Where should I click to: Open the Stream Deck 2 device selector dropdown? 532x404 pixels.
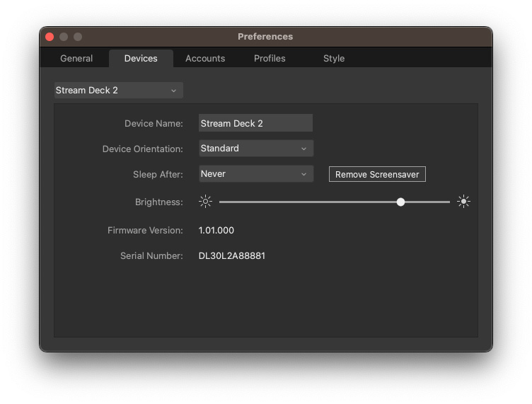point(119,91)
